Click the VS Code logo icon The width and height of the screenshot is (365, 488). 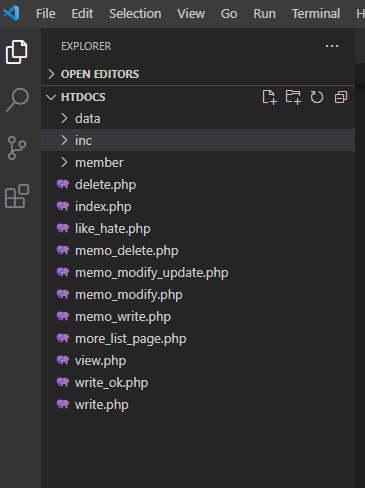tap(11, 13)
